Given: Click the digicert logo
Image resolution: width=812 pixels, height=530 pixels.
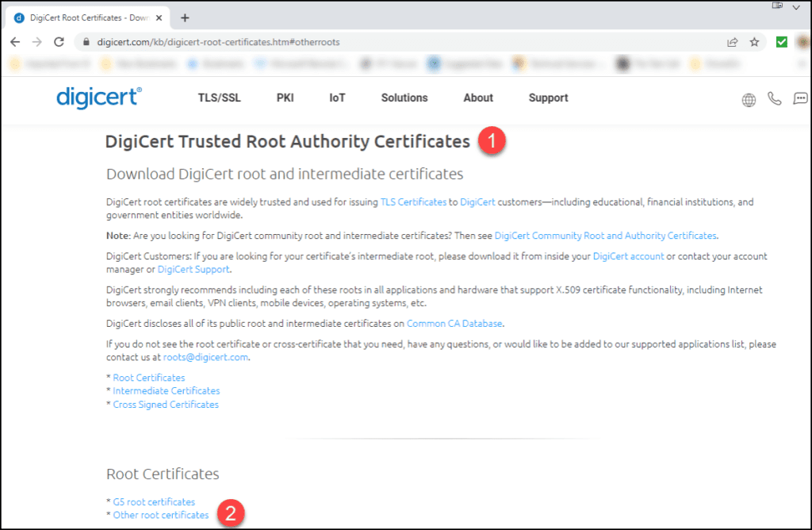Looking at the screenshot, I should point(99,98).
